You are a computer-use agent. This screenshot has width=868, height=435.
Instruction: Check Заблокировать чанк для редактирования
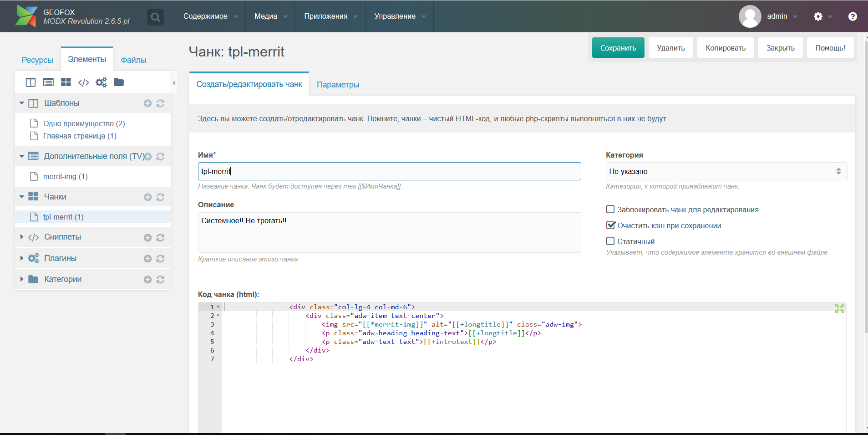tap(610, 209)
